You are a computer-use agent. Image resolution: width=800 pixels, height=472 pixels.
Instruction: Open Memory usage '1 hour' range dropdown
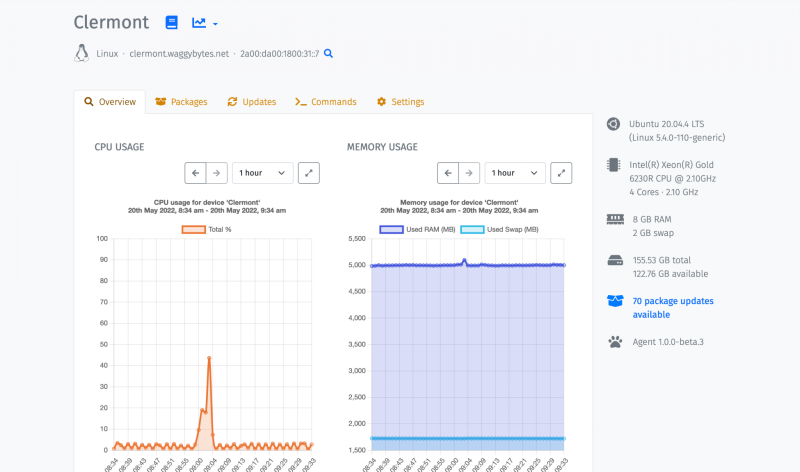point(515,173)
